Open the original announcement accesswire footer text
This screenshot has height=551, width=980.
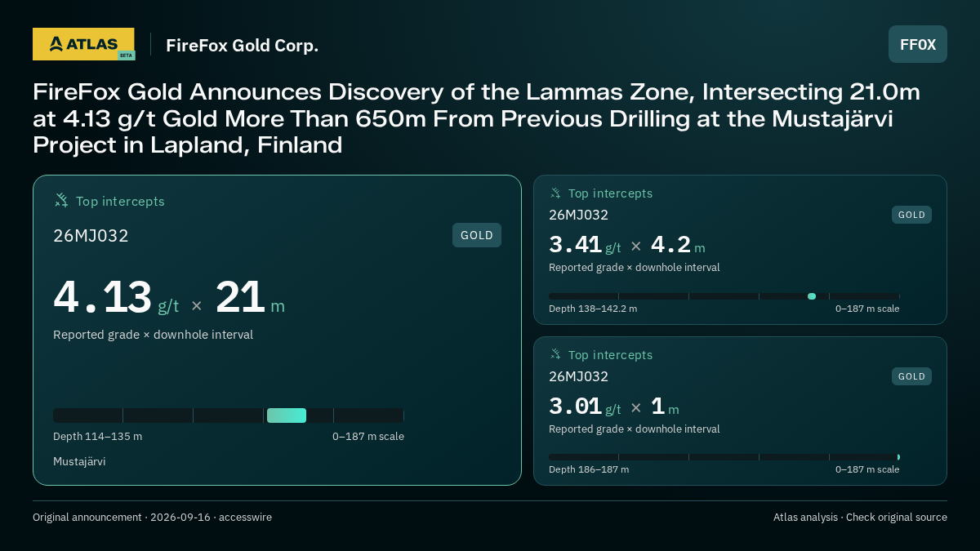pos(152,518)
